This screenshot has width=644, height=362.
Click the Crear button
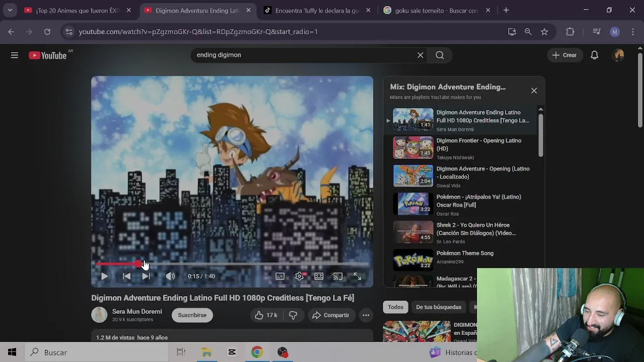point(565,55)
